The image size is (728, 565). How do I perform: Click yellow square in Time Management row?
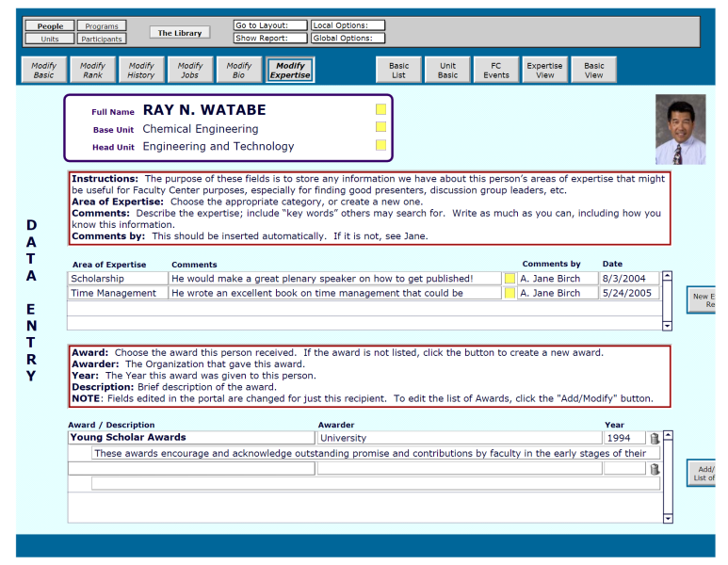coord(510,293)
